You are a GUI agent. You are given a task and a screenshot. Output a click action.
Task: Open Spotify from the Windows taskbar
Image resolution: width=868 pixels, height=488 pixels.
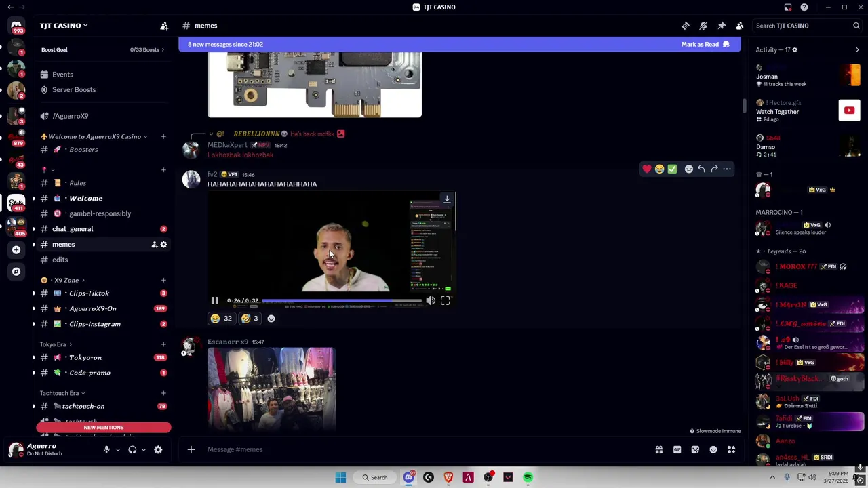tap(528, 477)
